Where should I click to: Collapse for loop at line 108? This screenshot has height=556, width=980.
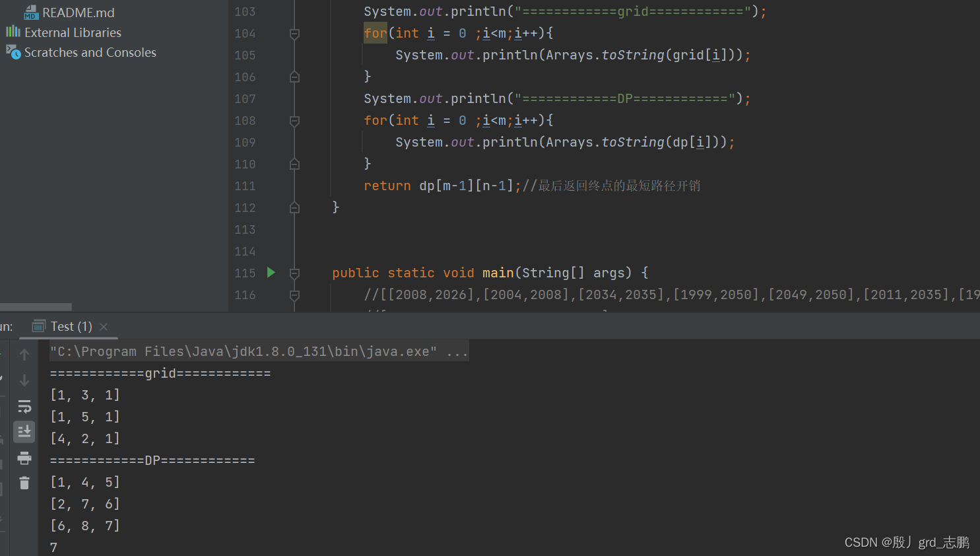[295, 121]
